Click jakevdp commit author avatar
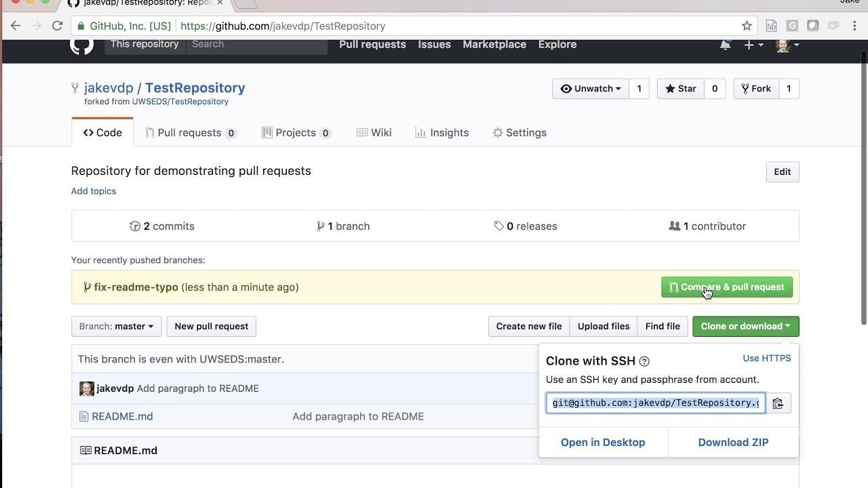Screen dimensions: 868x488 87,388
